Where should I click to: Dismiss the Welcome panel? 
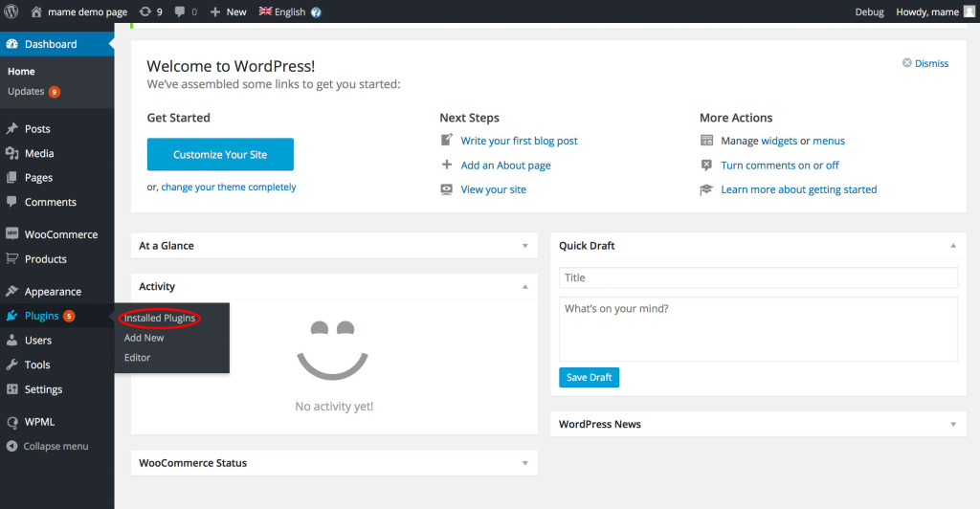[x=925, y=63]
